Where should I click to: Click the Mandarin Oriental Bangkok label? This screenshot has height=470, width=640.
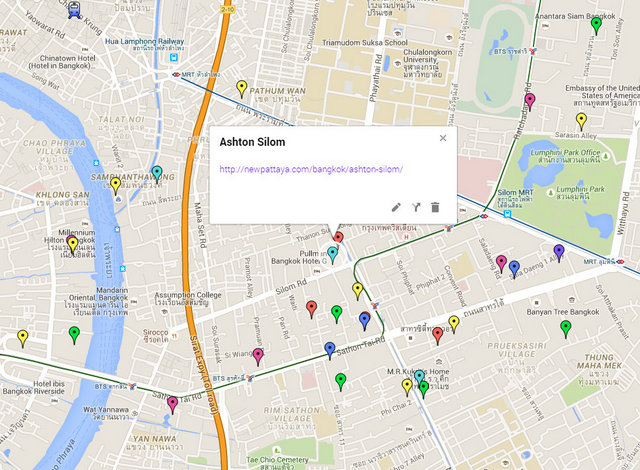98,301
